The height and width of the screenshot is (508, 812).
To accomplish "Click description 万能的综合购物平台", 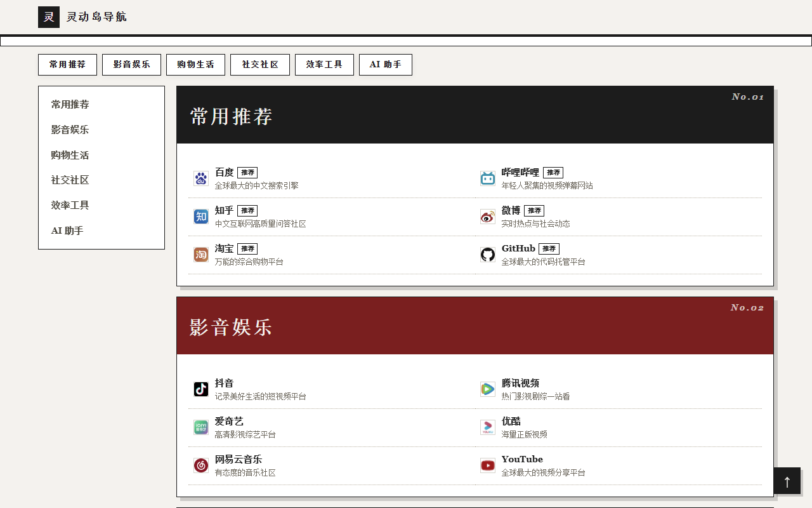I will click(249, 262).
